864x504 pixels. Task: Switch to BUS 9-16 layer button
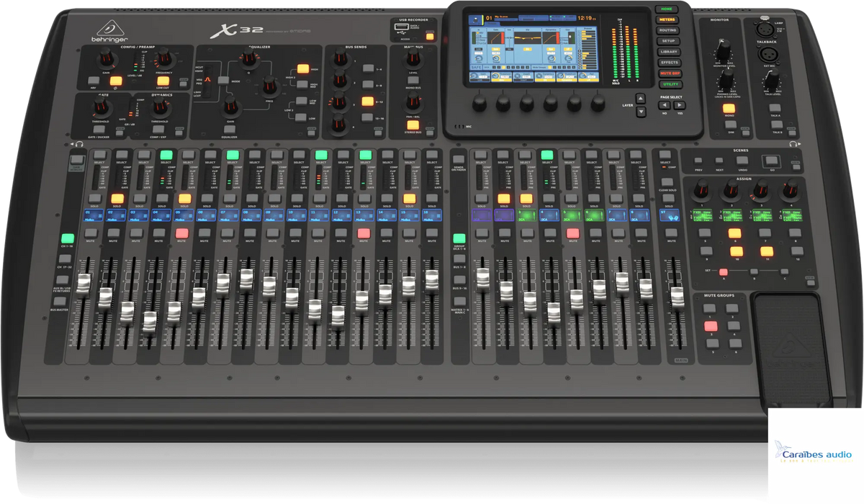459,280
